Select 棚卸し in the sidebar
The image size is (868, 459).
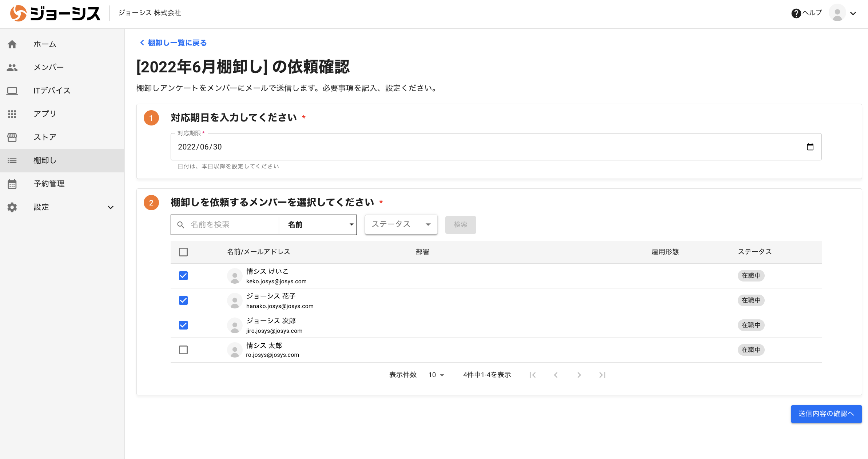point(45,161)
